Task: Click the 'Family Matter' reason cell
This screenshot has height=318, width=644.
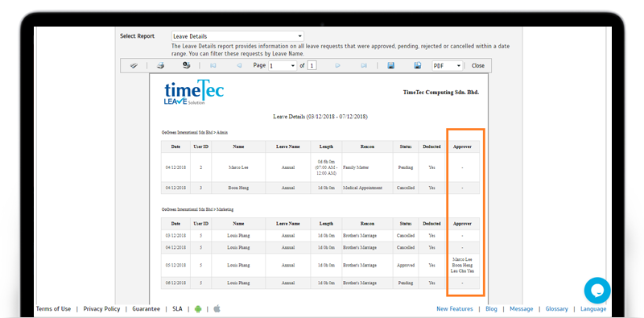Action: click(x=367, y=167)
